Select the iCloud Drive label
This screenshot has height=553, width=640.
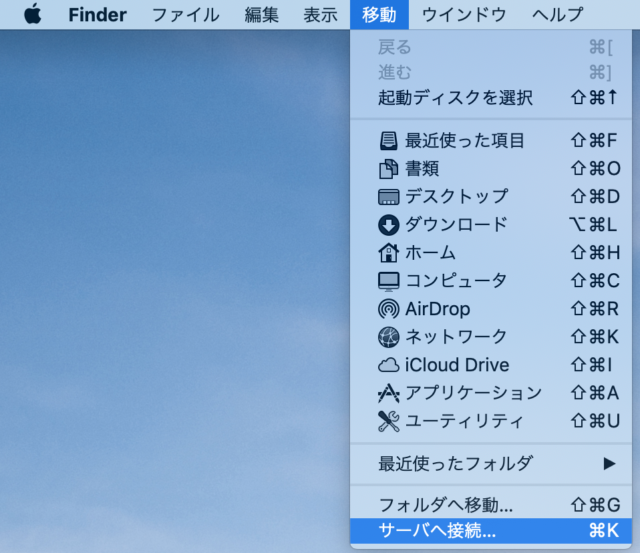(457, 365)
